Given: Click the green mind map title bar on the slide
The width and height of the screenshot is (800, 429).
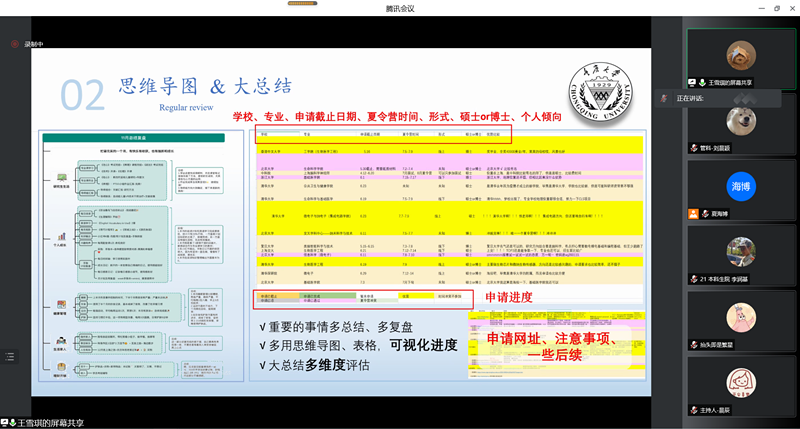Looking at the screenshot, I should [x=134, y=138].
